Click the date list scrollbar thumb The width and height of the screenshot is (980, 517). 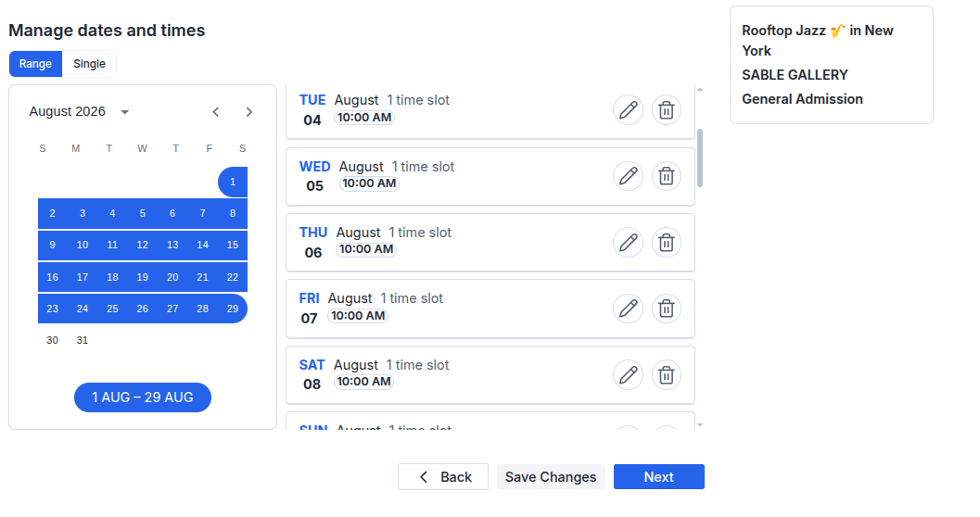(700, 158)
